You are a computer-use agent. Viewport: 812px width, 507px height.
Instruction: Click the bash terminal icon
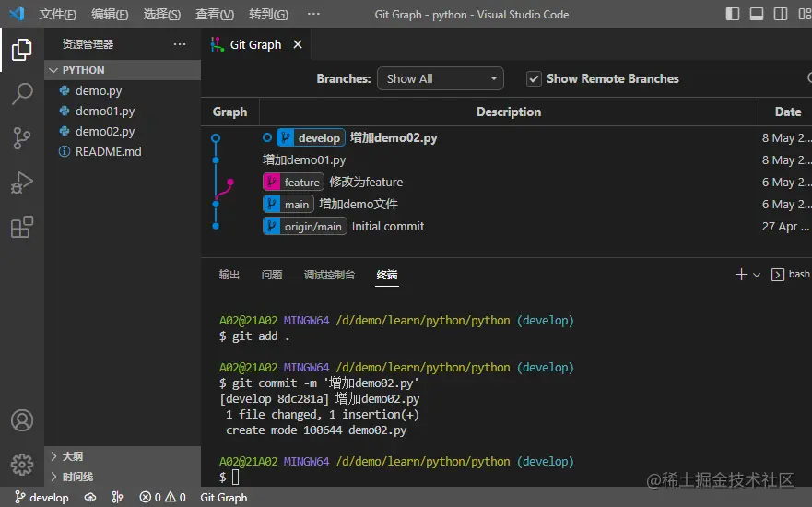pos(777,275)
